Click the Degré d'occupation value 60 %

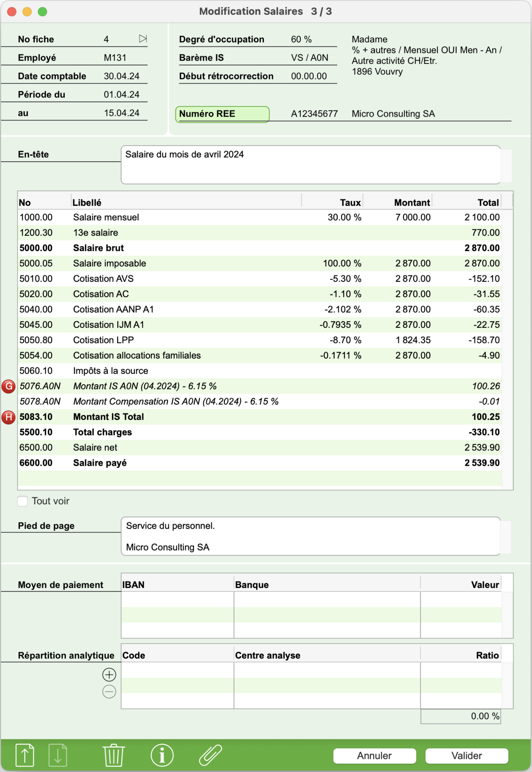301,39
